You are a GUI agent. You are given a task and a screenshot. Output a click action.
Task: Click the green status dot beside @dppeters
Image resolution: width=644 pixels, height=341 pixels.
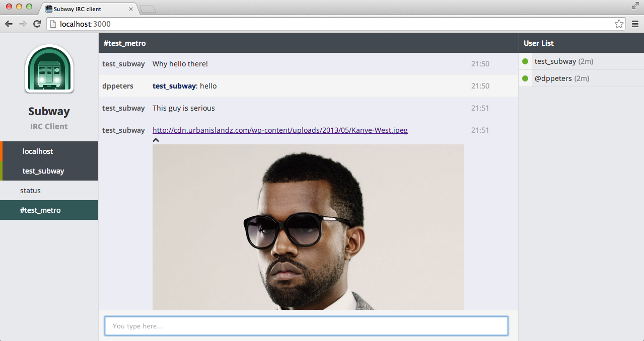(x=525, y=78)
